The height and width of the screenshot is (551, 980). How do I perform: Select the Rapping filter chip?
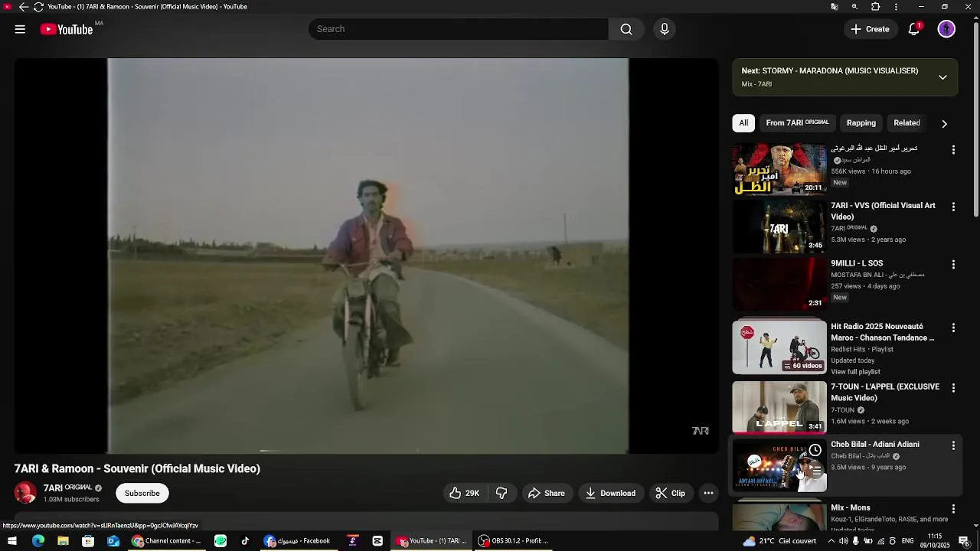coord(861,123)
